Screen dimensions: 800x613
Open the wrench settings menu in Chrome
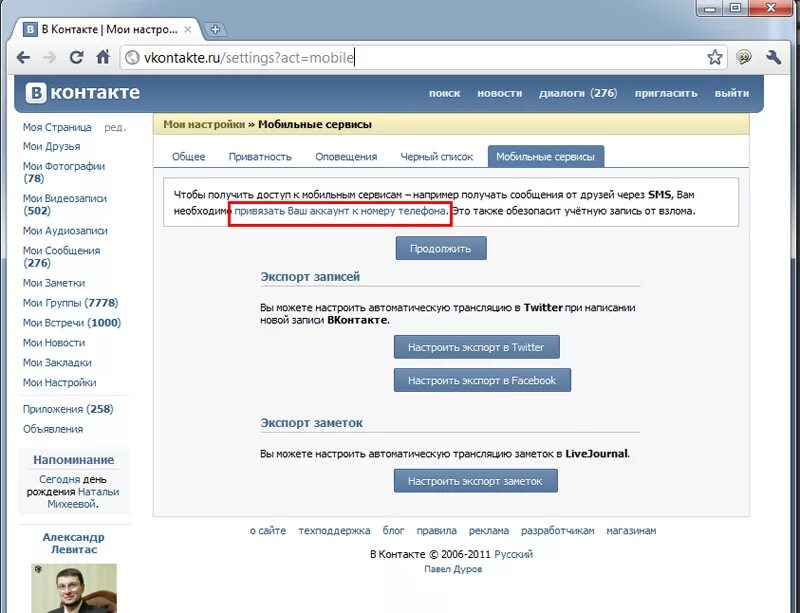(x=773, y=57)
